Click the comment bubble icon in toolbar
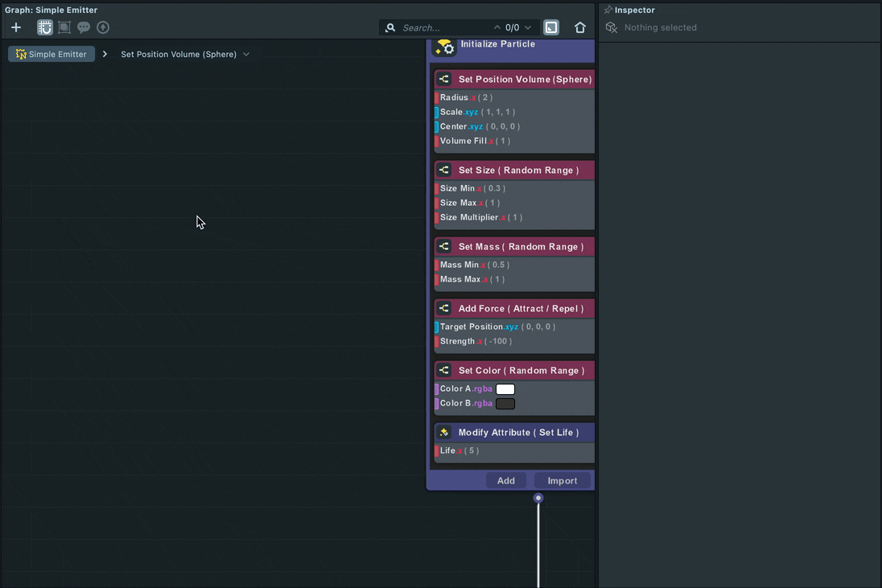The width and height of the screenshot is (882, 588). (x=84, y=27)
